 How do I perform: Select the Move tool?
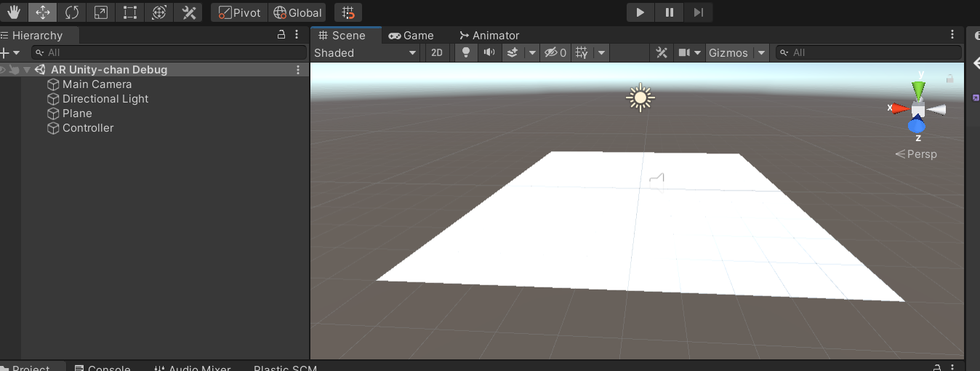[43, 12]
